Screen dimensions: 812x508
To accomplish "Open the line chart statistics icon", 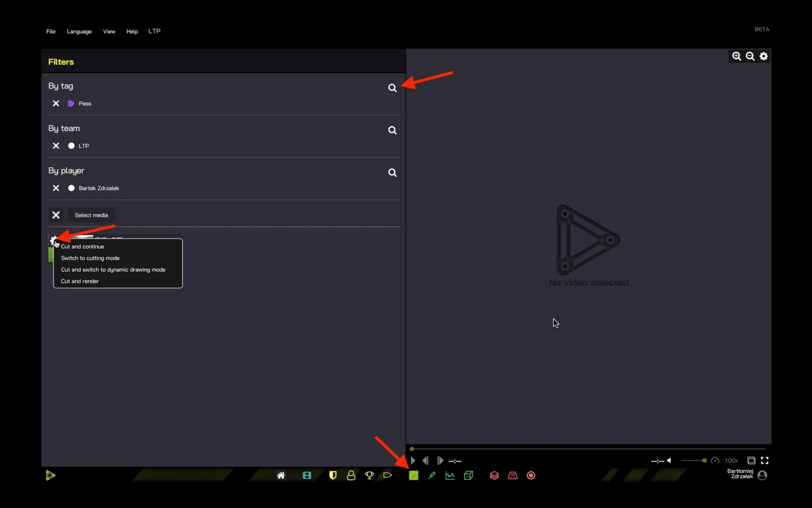I will pyautogui.click(x=450, y=476).
